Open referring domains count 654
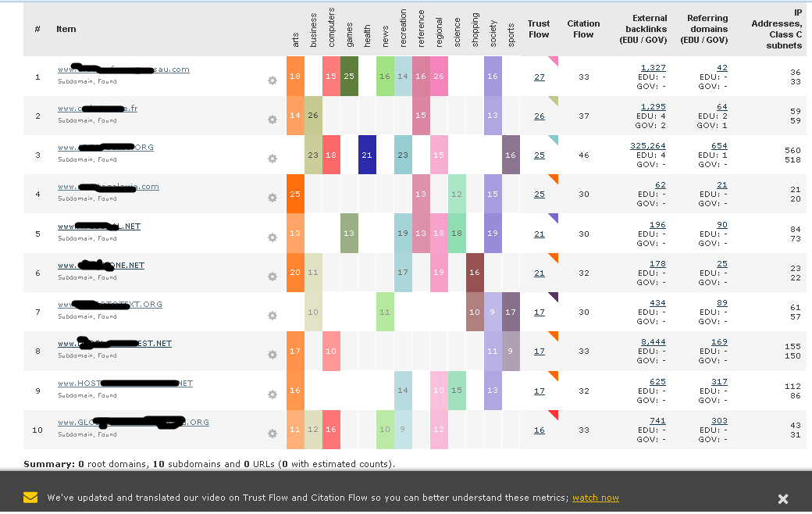 [x=718, y=146]
